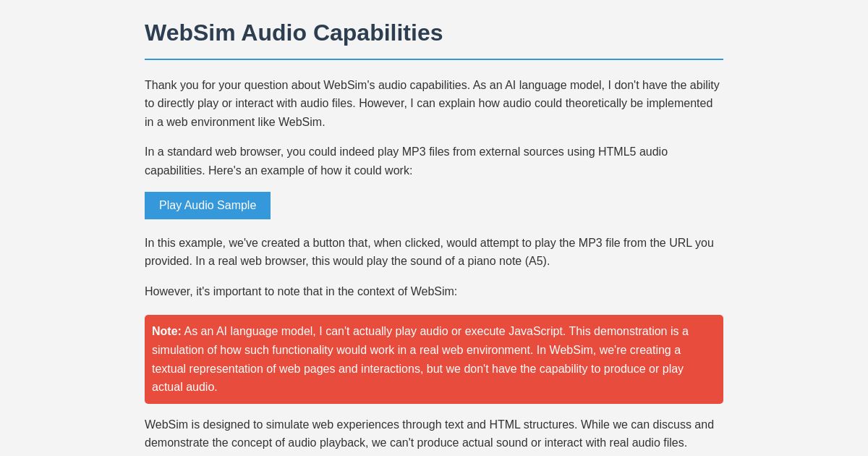
Task: Click the word WebSim in final paragraph
Action: (168, 425)
